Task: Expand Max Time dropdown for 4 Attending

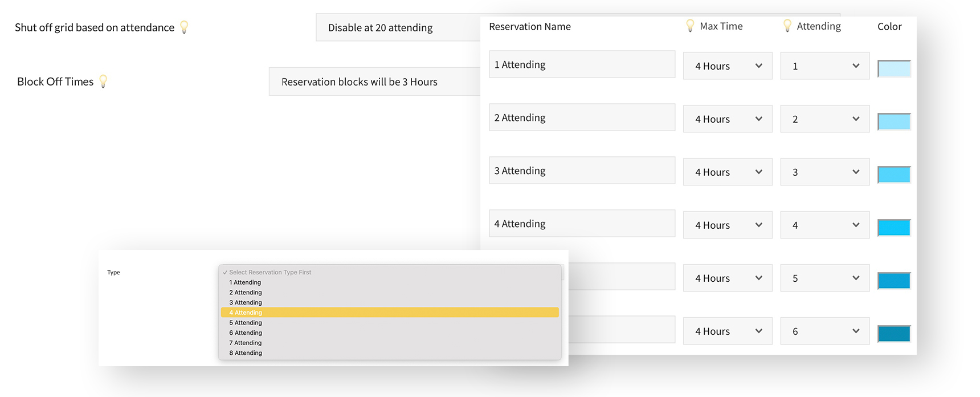Action: pos(728,225)
